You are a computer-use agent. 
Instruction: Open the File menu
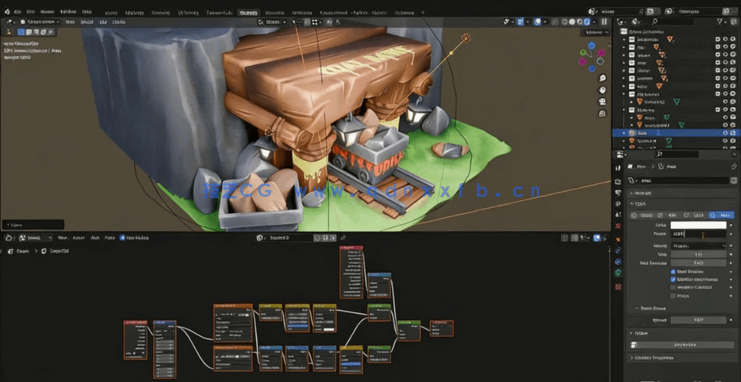[x=17, y=11]
